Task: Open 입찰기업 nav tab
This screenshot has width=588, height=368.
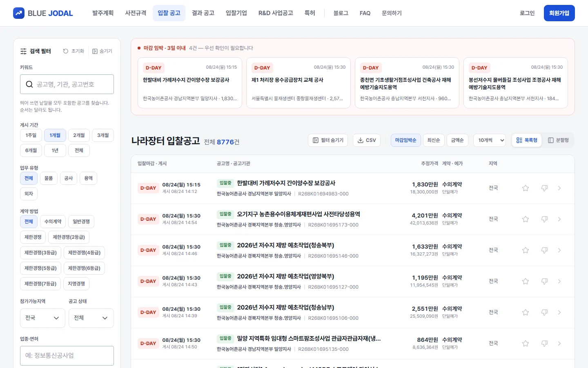Action: pyautogui.click(x=236, y=13)
